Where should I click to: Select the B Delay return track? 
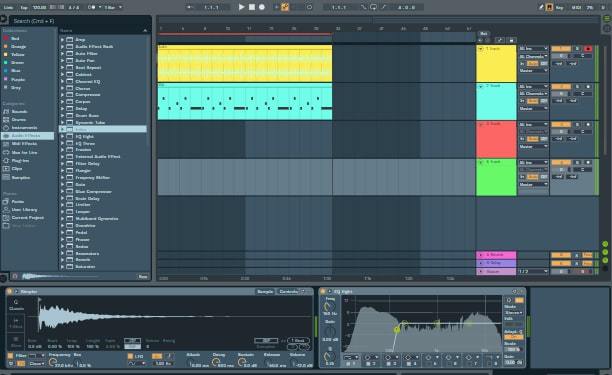pyautogui.click(x=496, y=263)
